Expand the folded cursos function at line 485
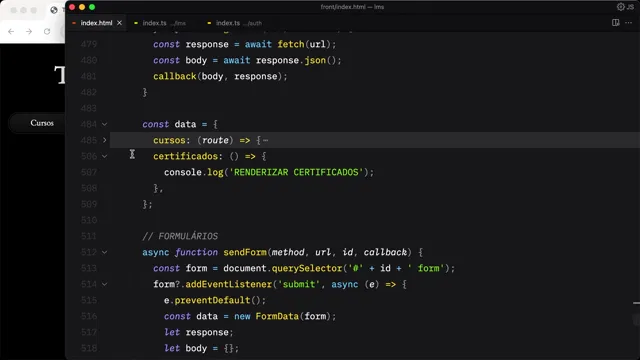Screen dimensions: 640x360 point(104,140)
